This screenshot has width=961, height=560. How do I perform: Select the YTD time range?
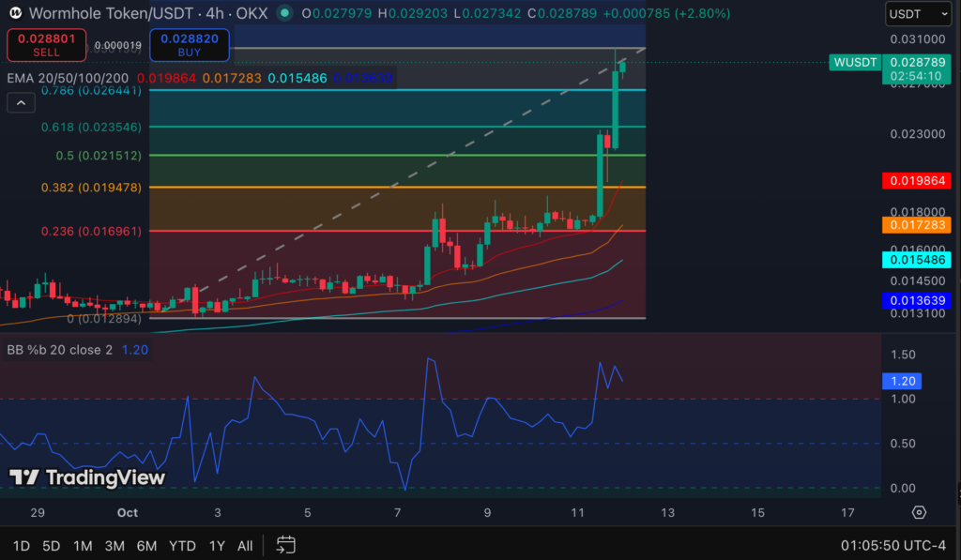182,545
